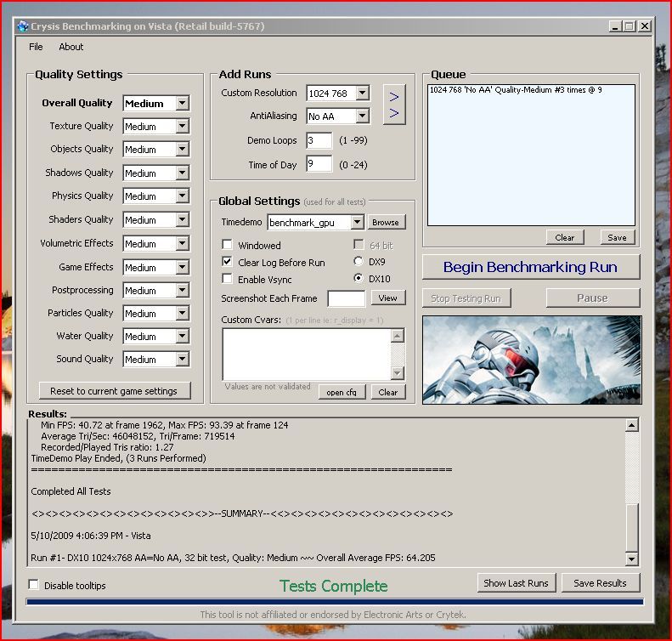This screenshot has width=672, height=641.
Task: Expand the Game Effects dropdown
Action: [x=182, y=268]
